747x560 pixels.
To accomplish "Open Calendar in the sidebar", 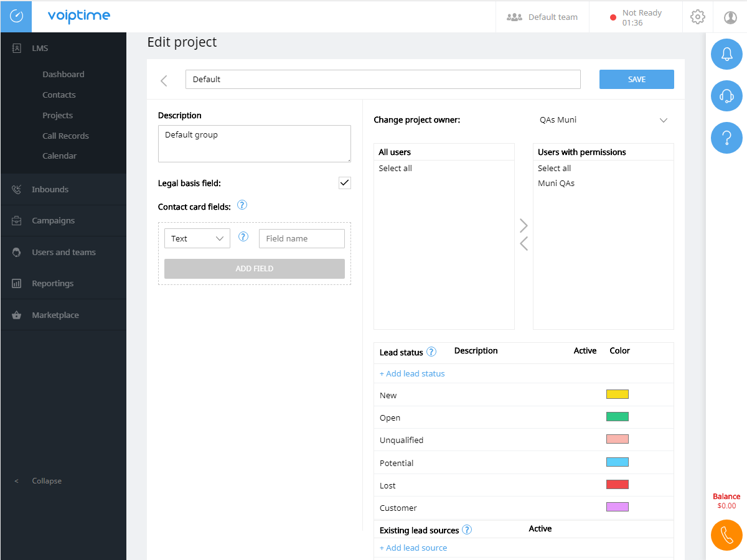I will 59,156.
